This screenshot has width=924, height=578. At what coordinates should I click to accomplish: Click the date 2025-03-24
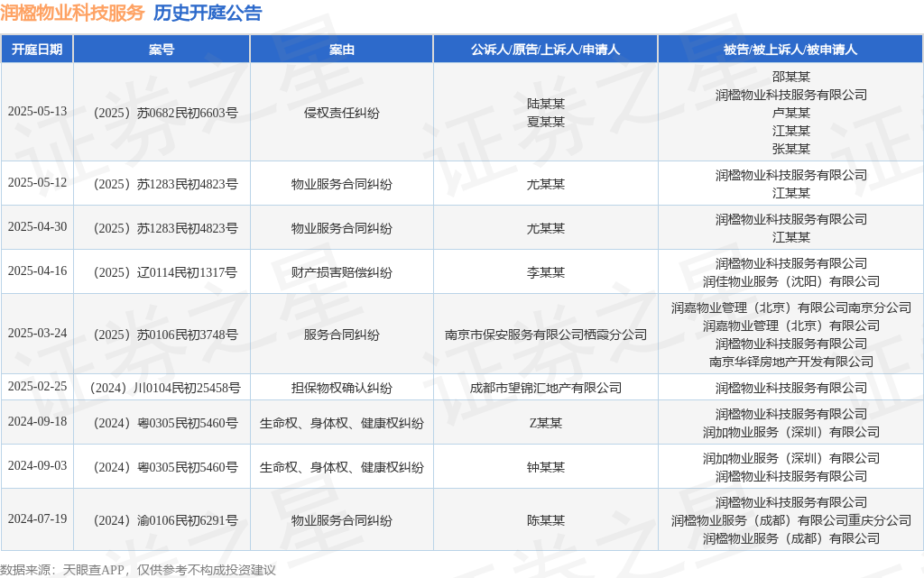pyautogui.click(x=37, y=333)
